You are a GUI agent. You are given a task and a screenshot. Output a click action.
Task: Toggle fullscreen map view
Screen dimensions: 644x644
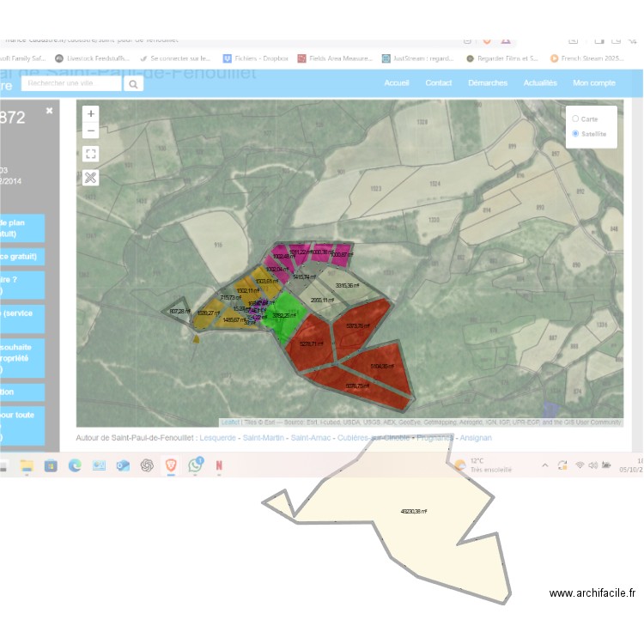pos(91,154)
